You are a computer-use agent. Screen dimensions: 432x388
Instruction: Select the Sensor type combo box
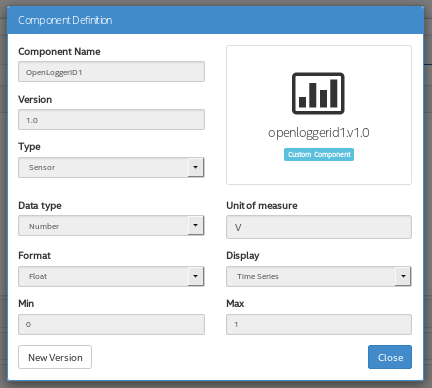click(111, 167)
